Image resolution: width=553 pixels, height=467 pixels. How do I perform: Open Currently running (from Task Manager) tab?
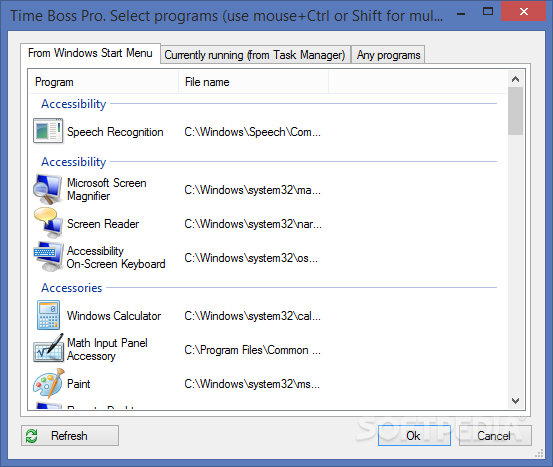pos(255,55)
